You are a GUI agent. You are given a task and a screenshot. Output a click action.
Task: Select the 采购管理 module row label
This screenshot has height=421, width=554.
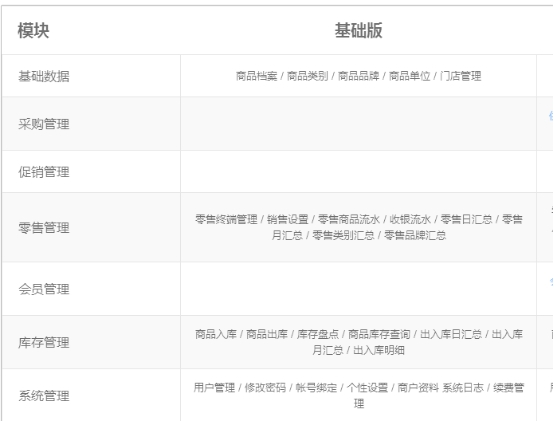coord(44,124)
